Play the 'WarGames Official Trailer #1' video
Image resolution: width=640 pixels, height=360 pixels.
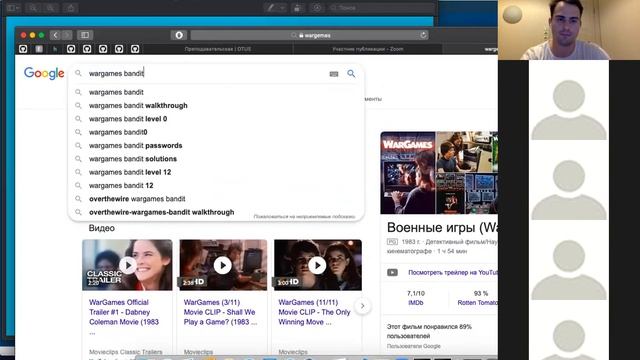pyautogui.click(x=127, y=265)
